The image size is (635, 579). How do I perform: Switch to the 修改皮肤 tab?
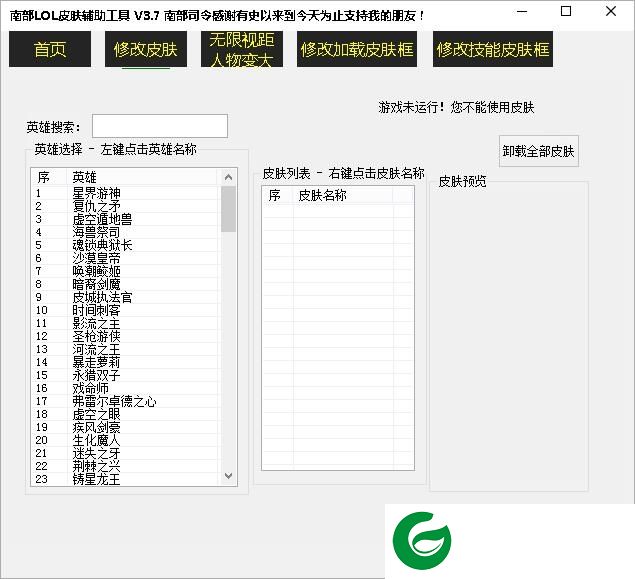pyautogui.click(x=146, y=49)
